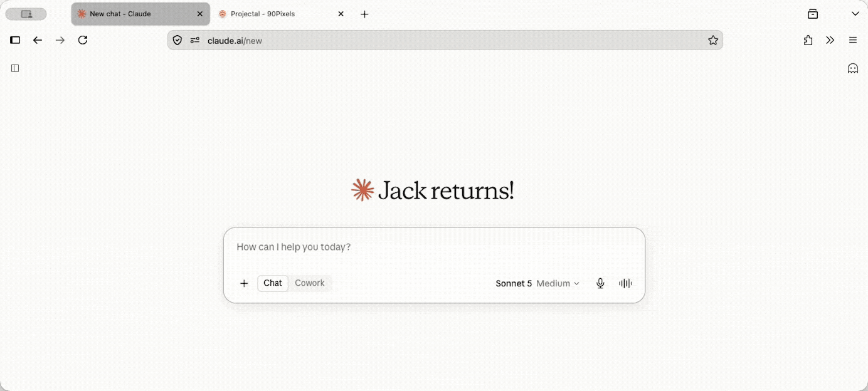Open the profile window switcher icon
The image size is (868, 391).
(26, 14)
